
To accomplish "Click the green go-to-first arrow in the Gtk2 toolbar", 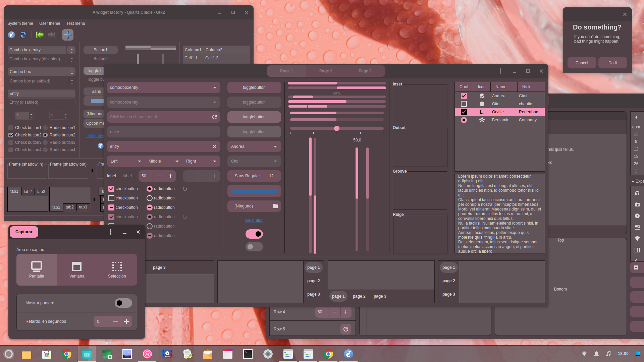I will point(40,35).
